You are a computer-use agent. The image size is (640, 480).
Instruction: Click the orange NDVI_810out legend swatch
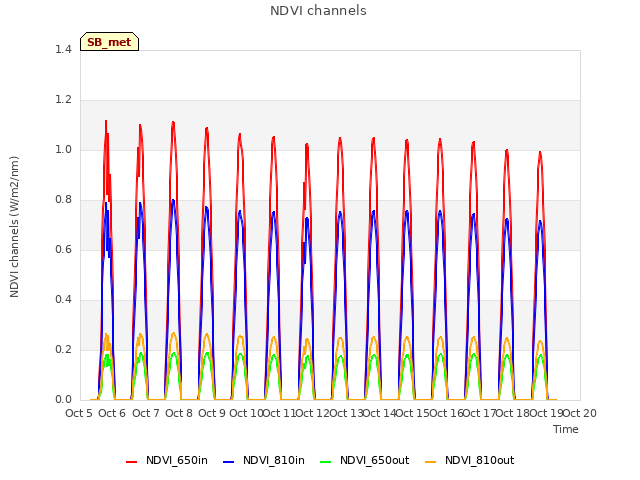[x=430, y=462]
